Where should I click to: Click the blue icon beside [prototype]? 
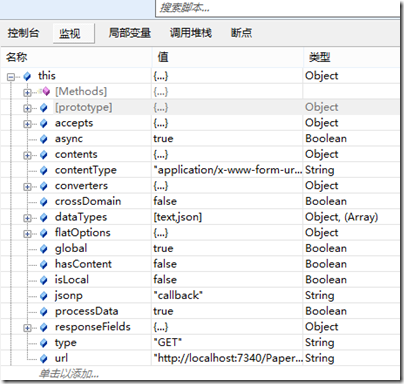coord(44,108)
